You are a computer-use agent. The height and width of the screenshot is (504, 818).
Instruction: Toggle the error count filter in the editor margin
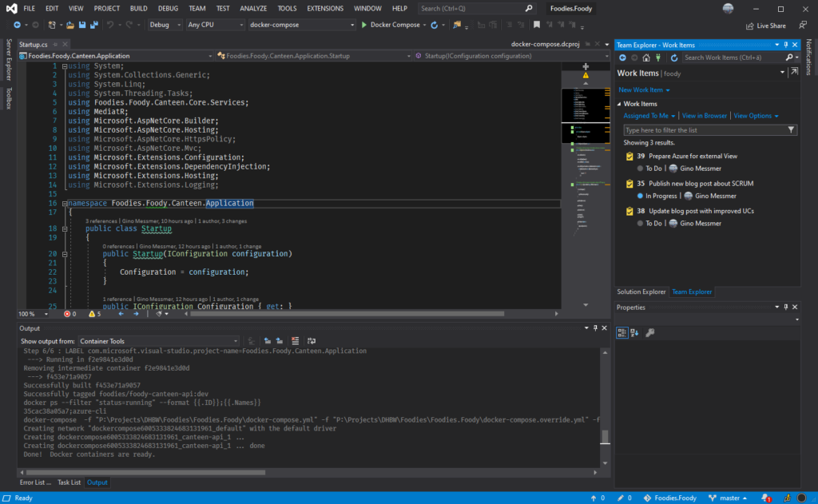click(x=70, y=315)
